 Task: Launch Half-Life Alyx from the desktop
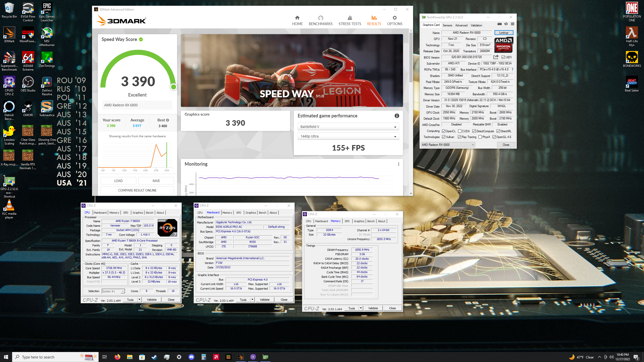pos(632,37)
